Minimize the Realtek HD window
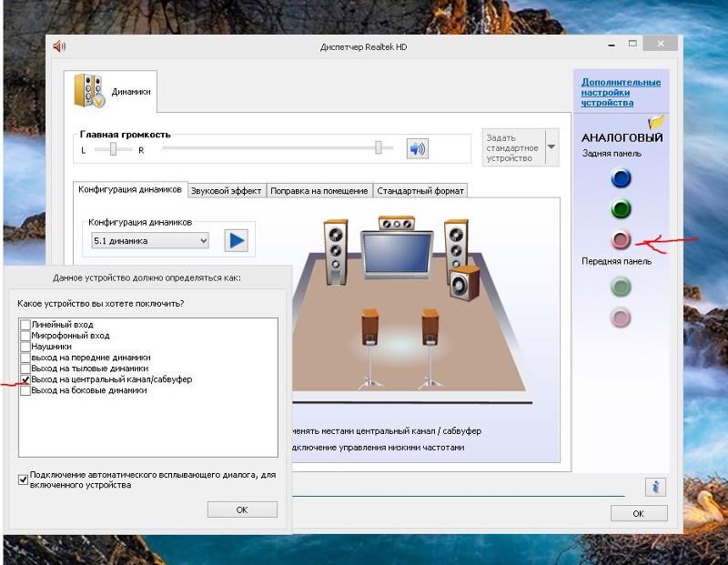Screen dimensions: 728x565 612,45
